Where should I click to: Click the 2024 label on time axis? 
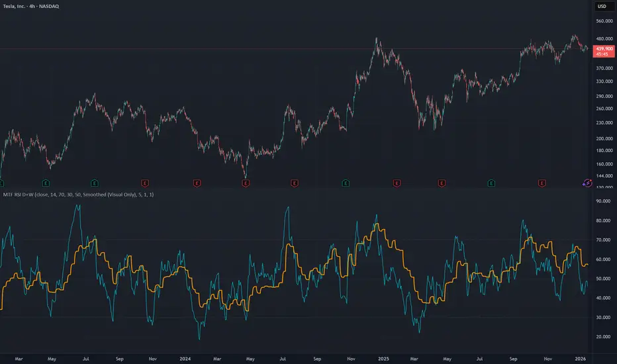pyautogui.click(x=185, y=359)
